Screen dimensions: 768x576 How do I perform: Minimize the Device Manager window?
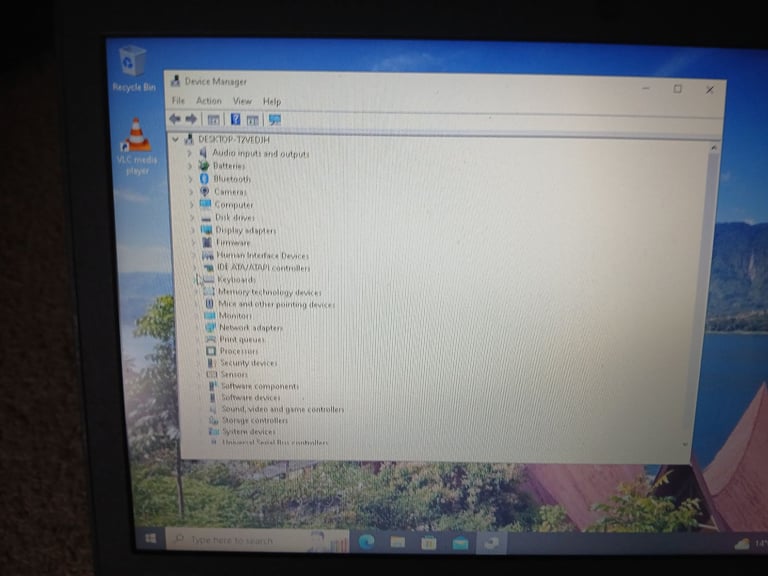pyautogui.click(x=646, y=88)
